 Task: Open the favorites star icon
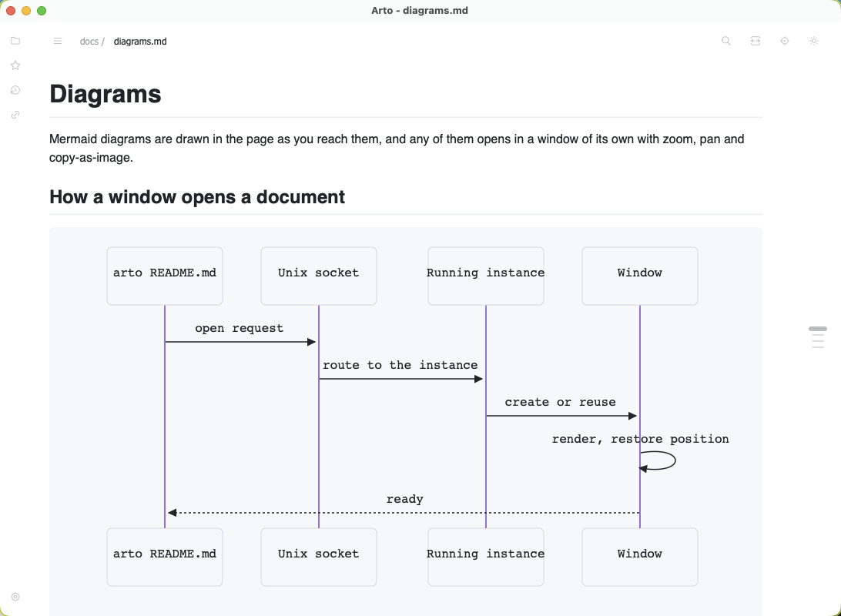tap(15, 65)
